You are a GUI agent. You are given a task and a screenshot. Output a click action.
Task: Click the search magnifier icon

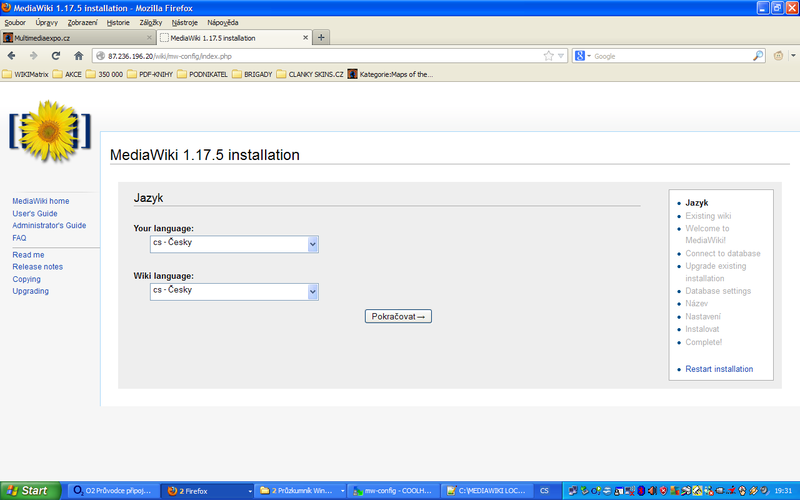758,56
